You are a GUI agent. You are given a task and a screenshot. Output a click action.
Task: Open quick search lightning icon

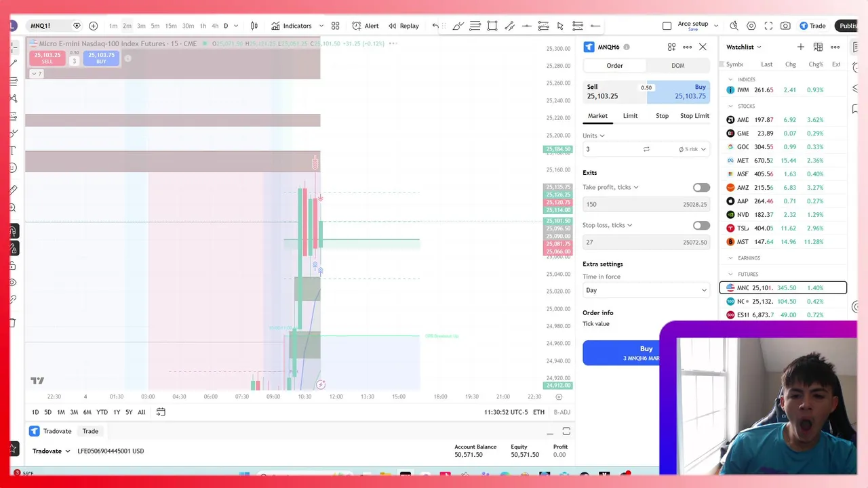[x=734, y=26]
